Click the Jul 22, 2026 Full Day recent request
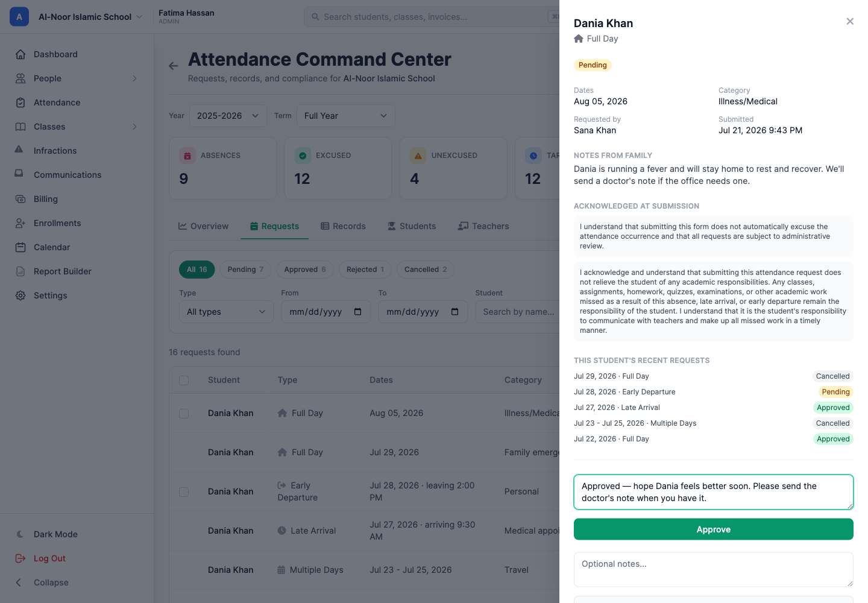Image resolution: width=868 pixels, height=603 pixels. tap(714, 439)
